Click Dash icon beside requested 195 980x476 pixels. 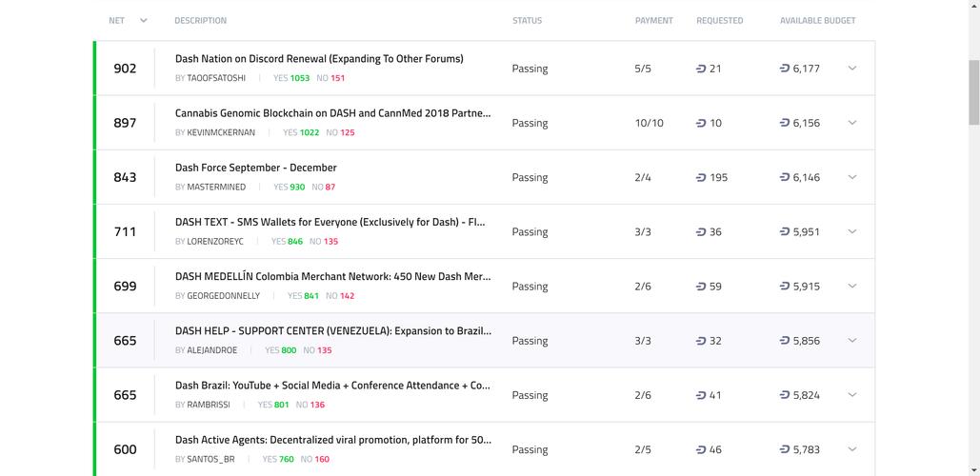pos(701,177)
